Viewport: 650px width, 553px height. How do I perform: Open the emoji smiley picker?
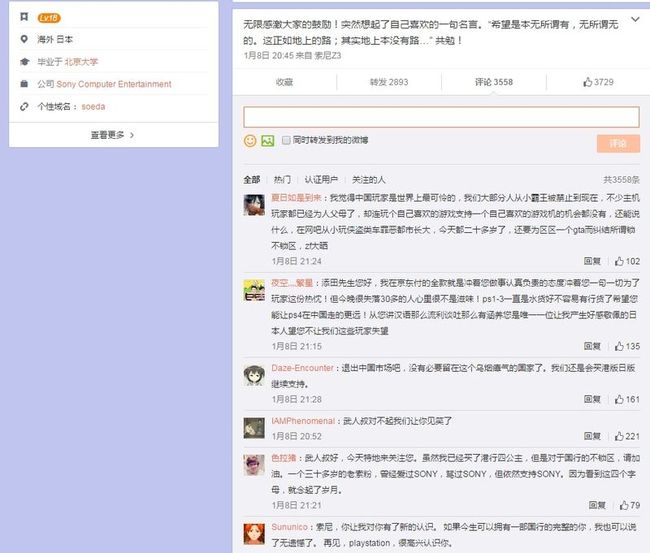(250, 141)
